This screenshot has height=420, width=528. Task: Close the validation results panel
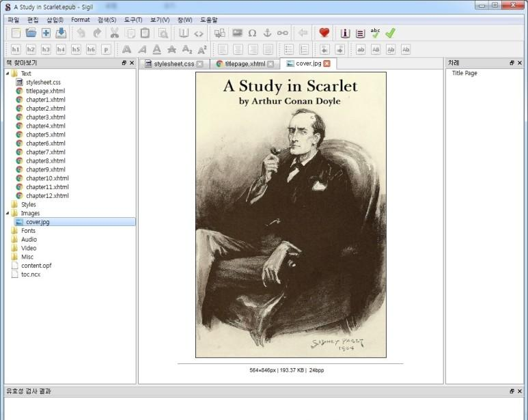520,391
